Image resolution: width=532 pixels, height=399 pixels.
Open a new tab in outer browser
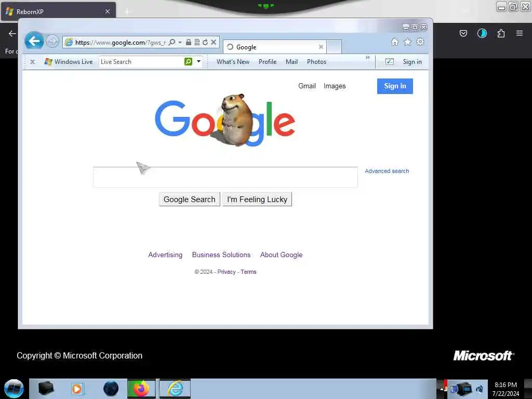pyautogui.click(x=127, y=11)
